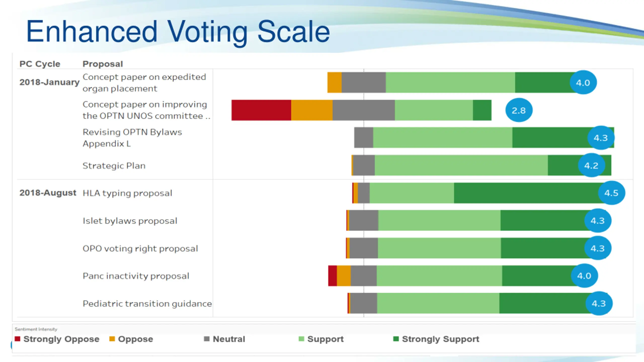Image resolution: width=644 pixels, height=362 pixels.
Task: Click the 4.5 score bubble for HLA typing
Action: click(611, 193)
